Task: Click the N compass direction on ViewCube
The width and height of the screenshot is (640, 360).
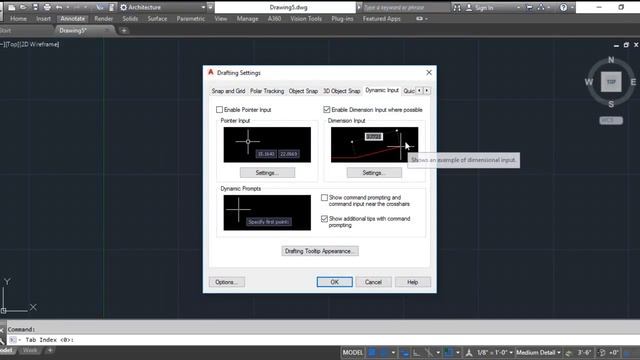Action: (x=611, y=60)
